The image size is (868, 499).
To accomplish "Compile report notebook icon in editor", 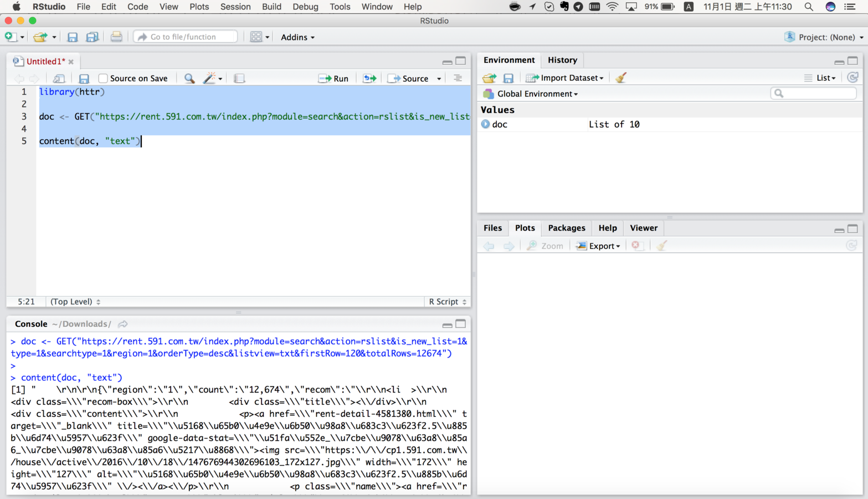I will tap(239, 79).
